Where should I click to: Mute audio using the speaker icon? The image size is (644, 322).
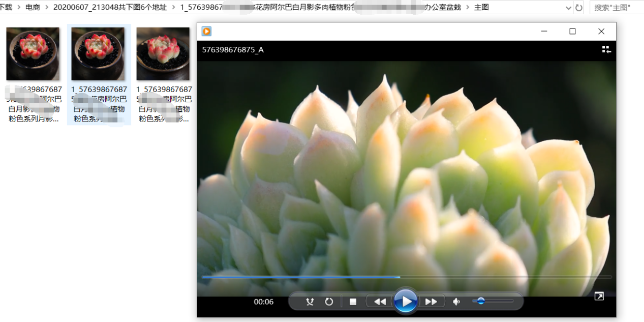click(456, 301)
